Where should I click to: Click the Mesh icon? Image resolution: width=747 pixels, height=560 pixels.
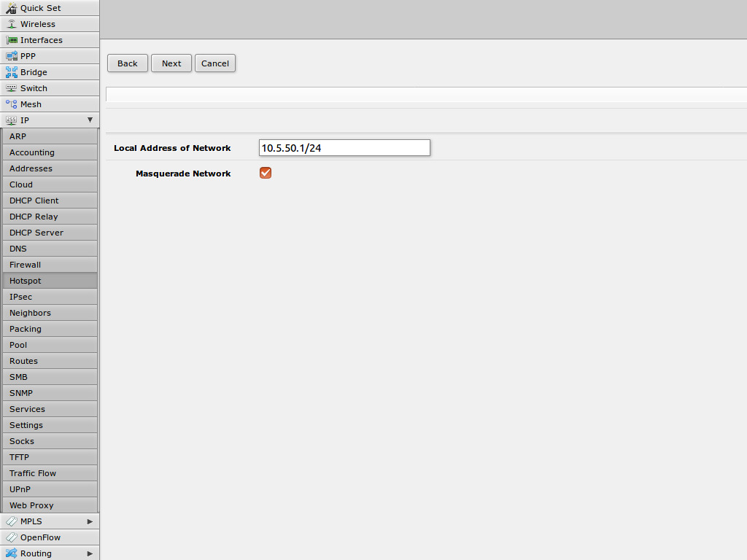pyautogui.click(x=12, y=104)
